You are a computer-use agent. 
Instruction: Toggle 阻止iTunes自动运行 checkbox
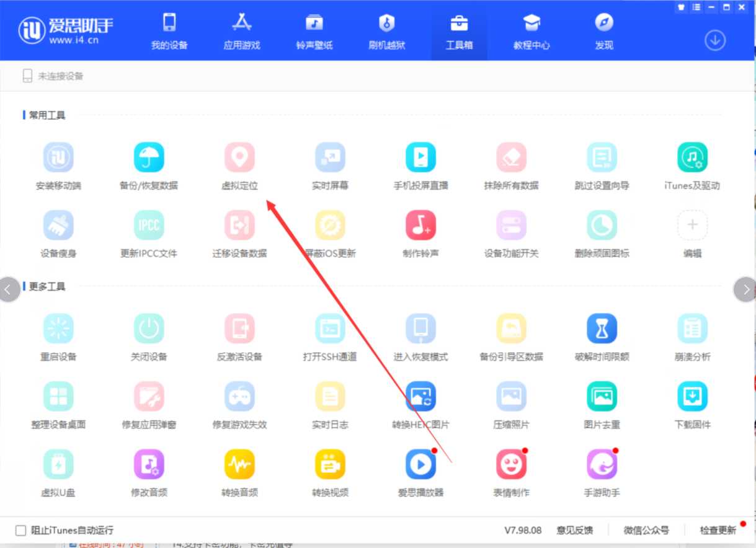[x=21, y=531]
